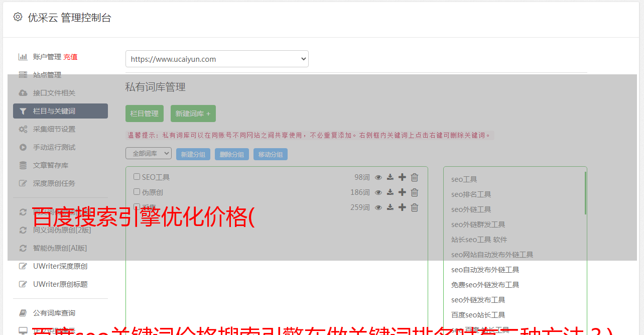Select keyword seo网站自动发布外链工具 in the right list
This screenshot has height=335, width=644.
(492, 255)
